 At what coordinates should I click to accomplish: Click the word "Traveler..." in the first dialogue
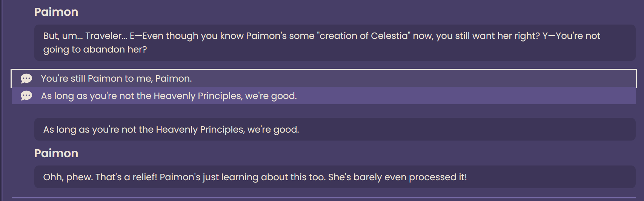106,36
